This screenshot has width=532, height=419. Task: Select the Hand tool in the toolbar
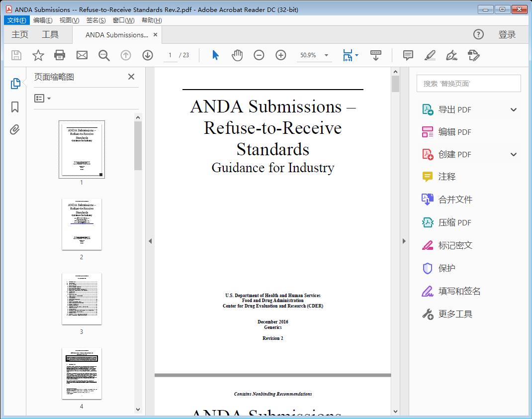237,55
